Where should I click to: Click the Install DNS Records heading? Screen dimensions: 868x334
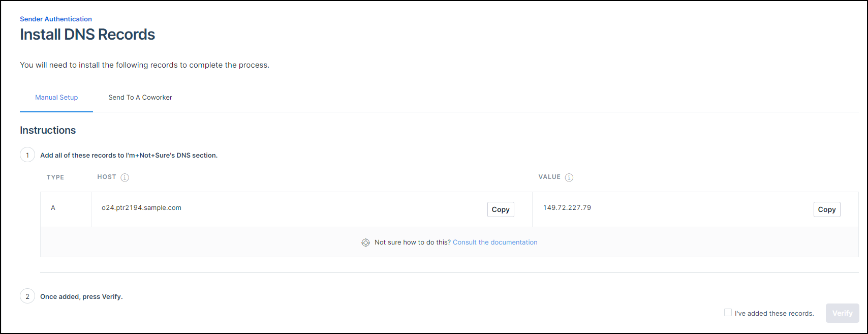point(87,35)
